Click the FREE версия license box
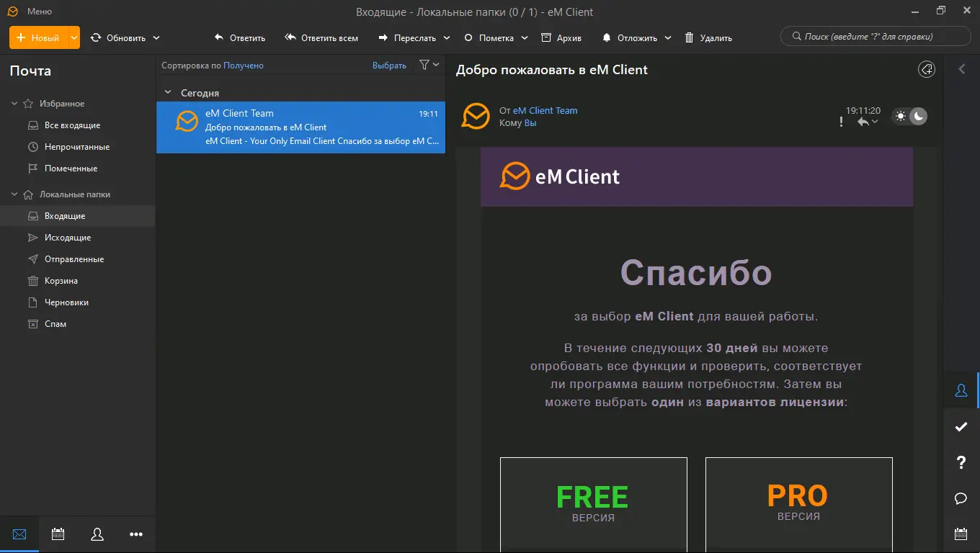This screenshot has width=980, height=553. [593, 505]
